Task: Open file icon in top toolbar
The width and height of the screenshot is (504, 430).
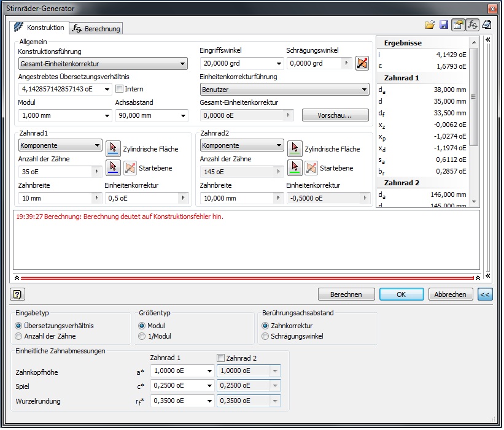Action: (431, 25)
